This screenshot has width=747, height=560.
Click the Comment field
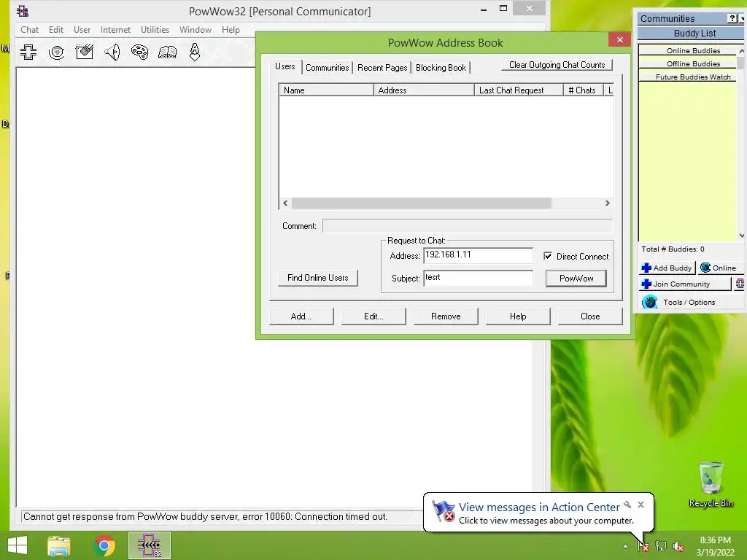coord(468,226)
